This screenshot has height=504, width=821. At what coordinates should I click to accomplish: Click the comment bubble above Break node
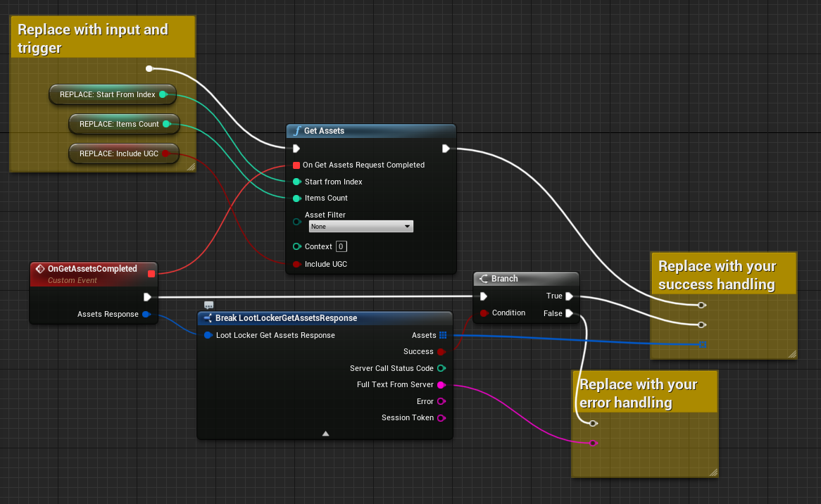(x=208, y=305)
